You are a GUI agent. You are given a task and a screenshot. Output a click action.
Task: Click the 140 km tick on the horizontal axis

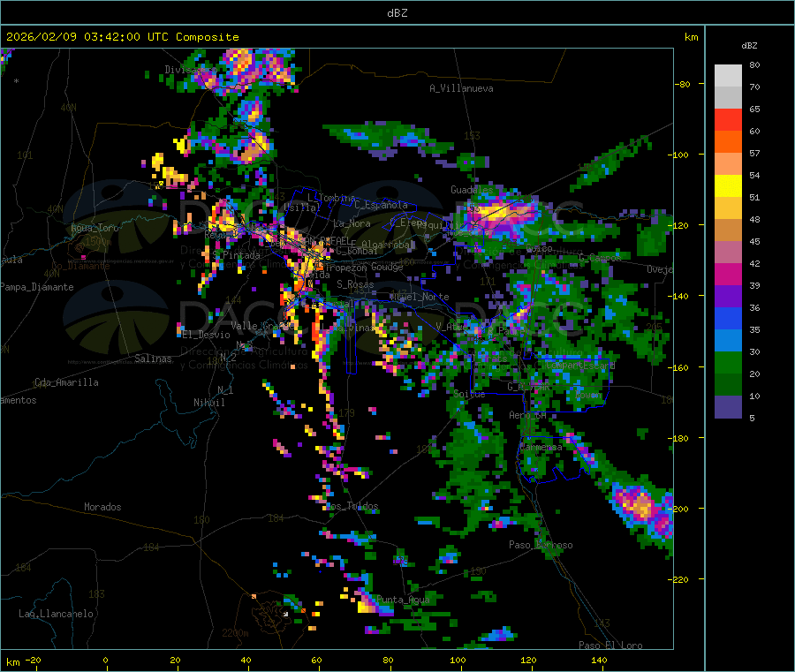click(599, 661)
